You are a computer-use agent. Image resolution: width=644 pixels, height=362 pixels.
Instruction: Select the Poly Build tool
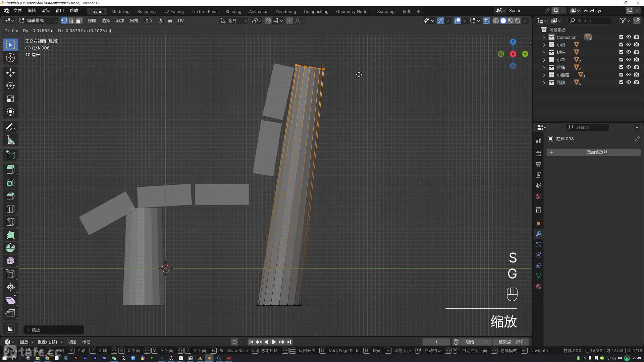(x=10, y=235)
